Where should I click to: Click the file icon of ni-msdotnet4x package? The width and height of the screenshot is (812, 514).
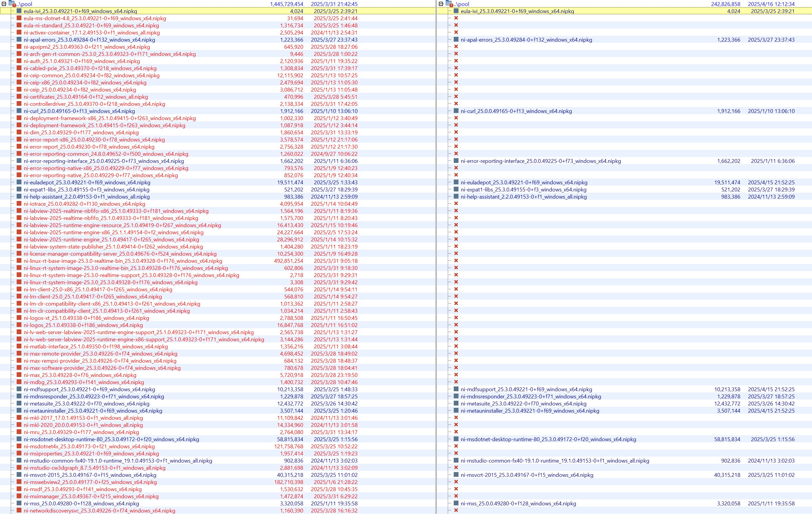pyautogui.click(x=19, y=446)
